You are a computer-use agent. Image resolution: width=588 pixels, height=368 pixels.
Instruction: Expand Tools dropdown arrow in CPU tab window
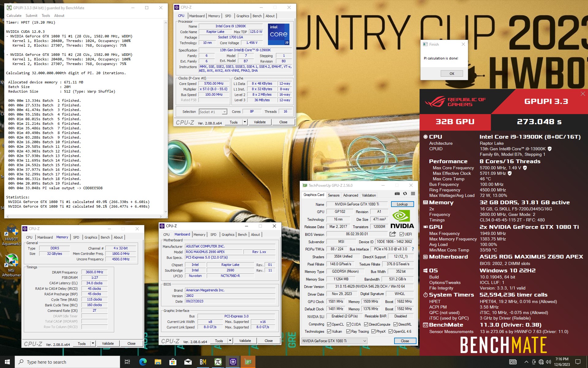[245, 122]
